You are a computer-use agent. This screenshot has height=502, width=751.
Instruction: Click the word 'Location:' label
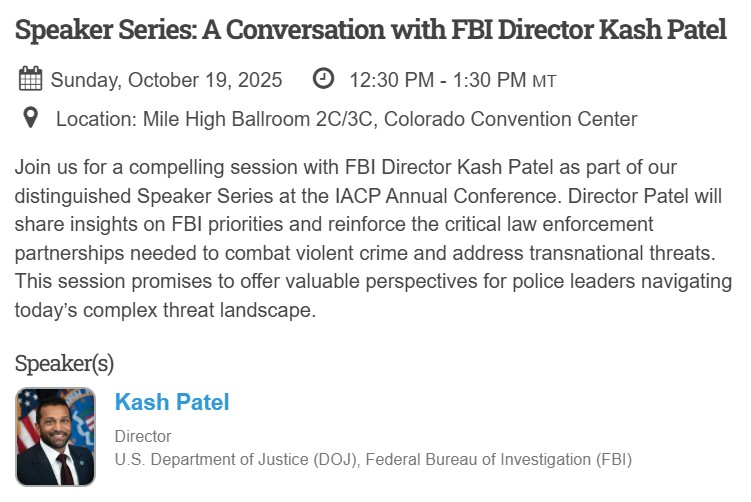[97, 119]
